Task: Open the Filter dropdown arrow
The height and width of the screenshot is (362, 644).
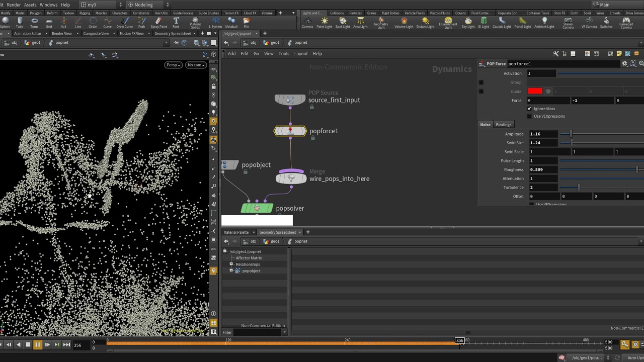Action: [284, 332]
